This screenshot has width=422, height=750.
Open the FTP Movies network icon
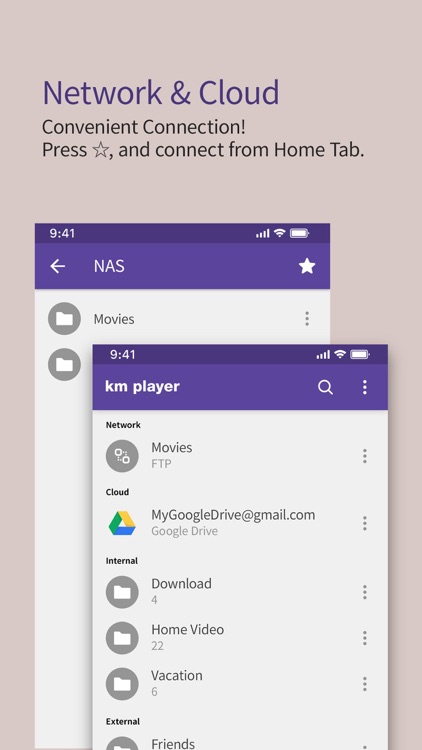click(122, 456)
